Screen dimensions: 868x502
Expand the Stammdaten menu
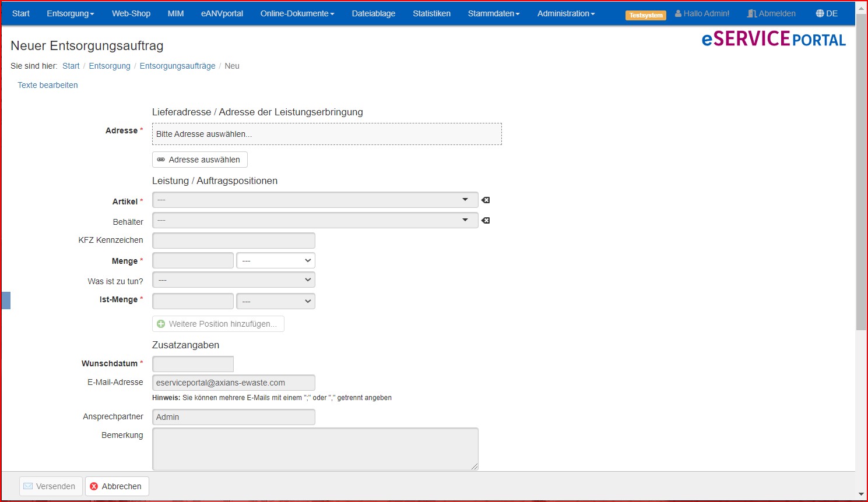[494, 13]
